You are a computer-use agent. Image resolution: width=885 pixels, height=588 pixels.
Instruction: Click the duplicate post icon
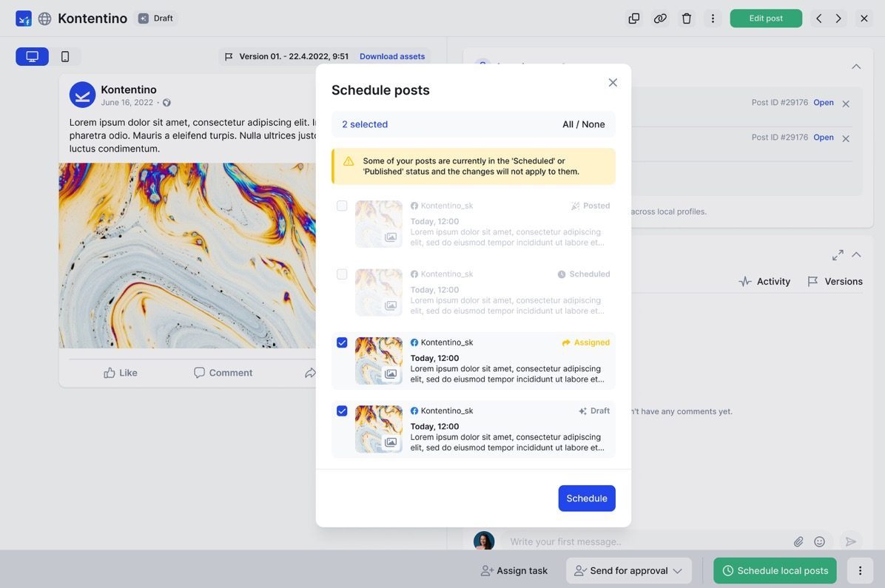tap(634, 18)
